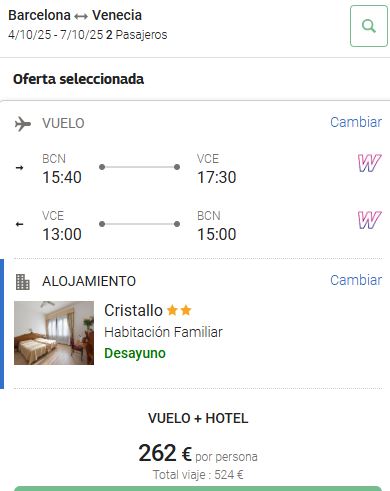Click the Habitación Familiar room type
Screen dimensions: 390x491
click(x=163, y=332)
